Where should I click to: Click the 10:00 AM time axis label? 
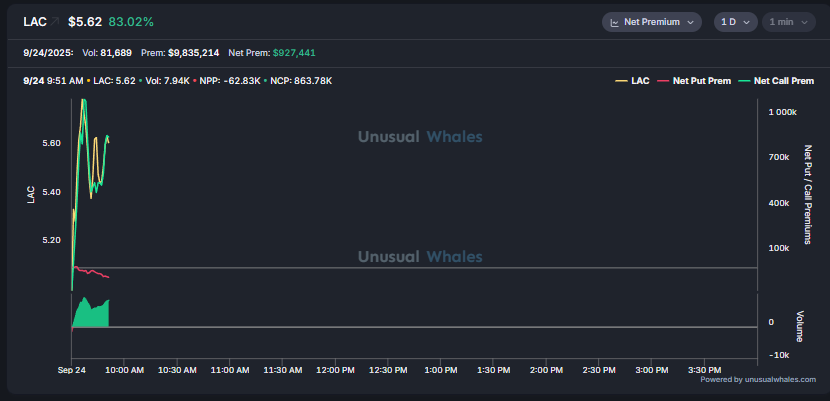click(124, 370)
